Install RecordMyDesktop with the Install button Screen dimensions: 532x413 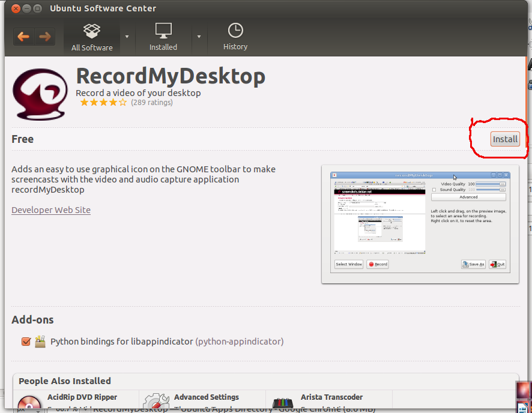pos(505,139)
